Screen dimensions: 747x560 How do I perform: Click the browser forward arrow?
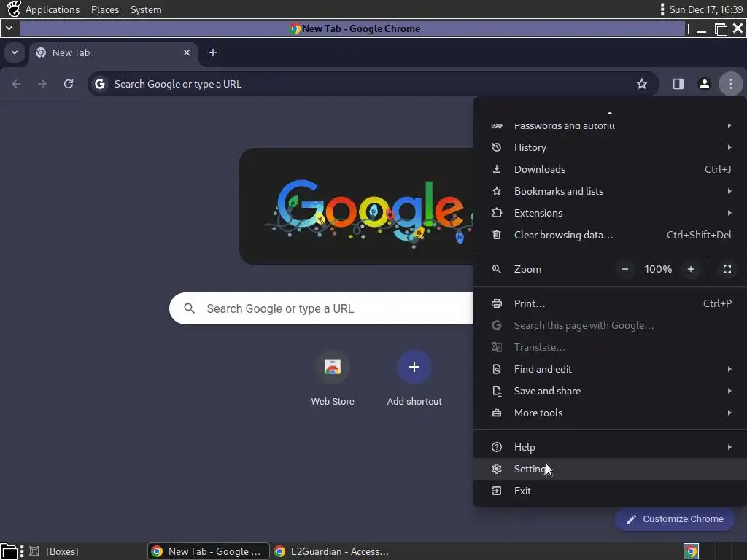[42, 84]
